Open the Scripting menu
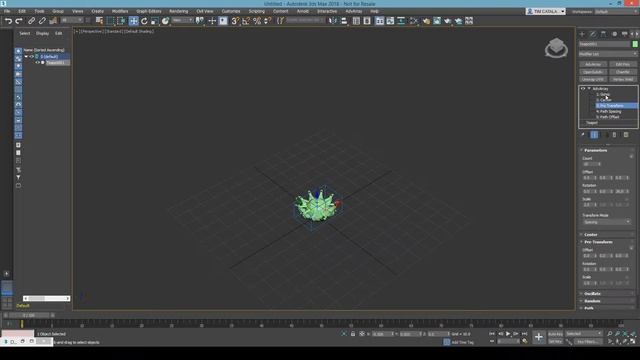Screen dimensions: 640x360 tap(256, 11)
